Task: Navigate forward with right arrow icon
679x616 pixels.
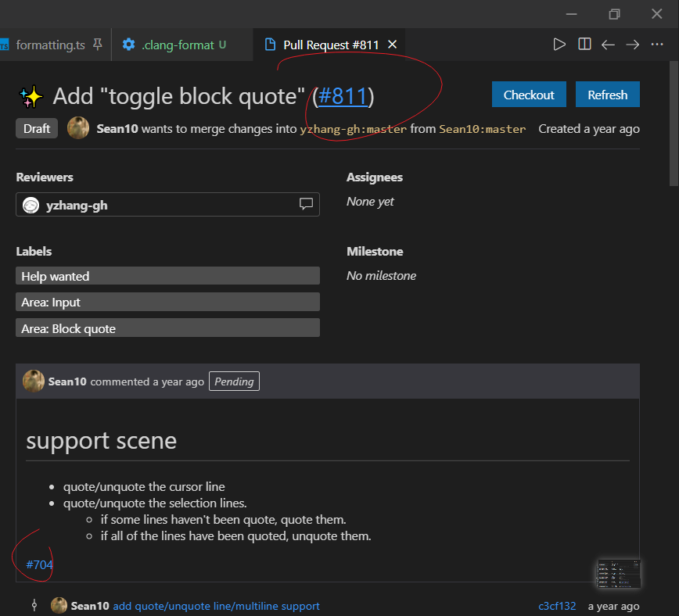Action: point(633,45)
